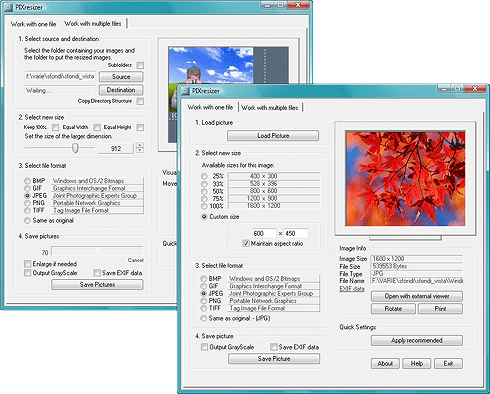The width and height of the screenshot is (490, 394).
Task: Click Open with external viewer button
Action: (417, 296)
